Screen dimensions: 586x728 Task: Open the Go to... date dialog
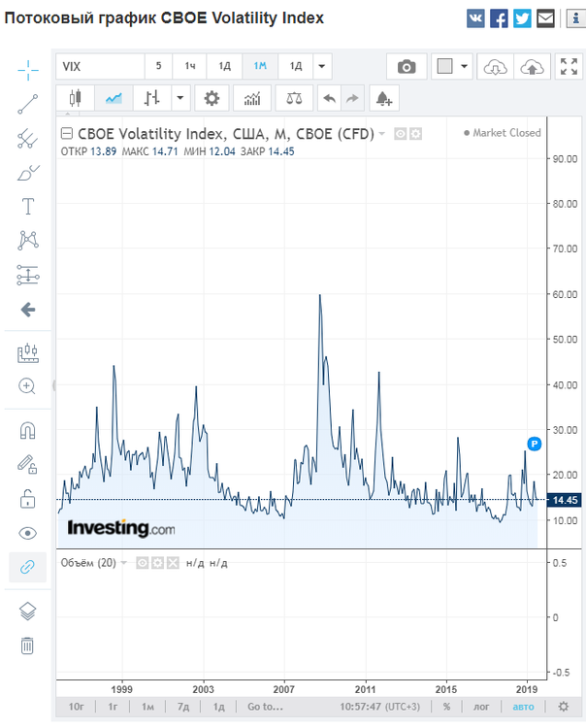point(265,707)
